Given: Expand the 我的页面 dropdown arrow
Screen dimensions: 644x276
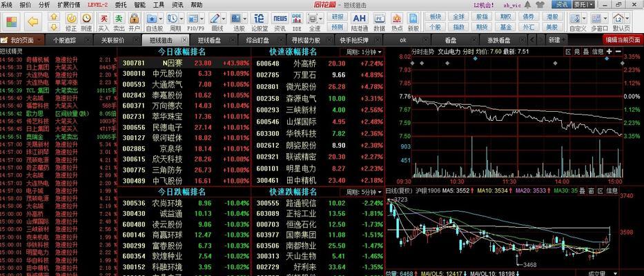Looking at the screenshot, I should pyautogui.click(x=39, y=40).
